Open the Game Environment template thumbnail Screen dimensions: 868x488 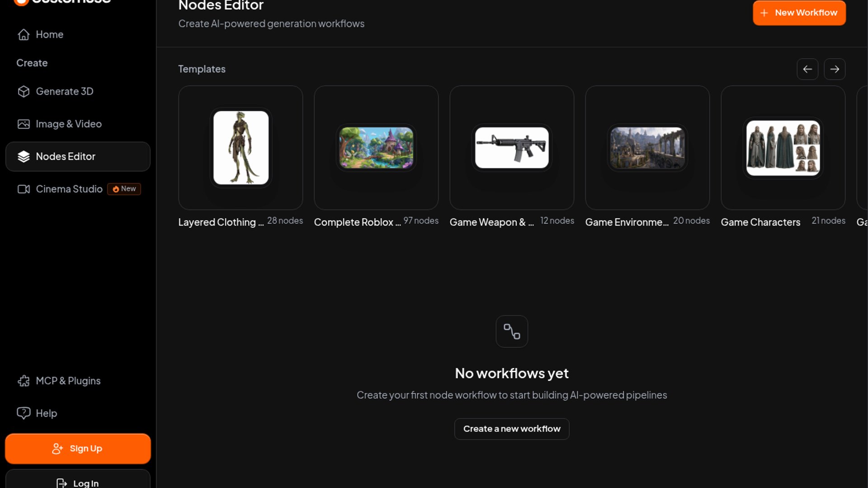647,148
